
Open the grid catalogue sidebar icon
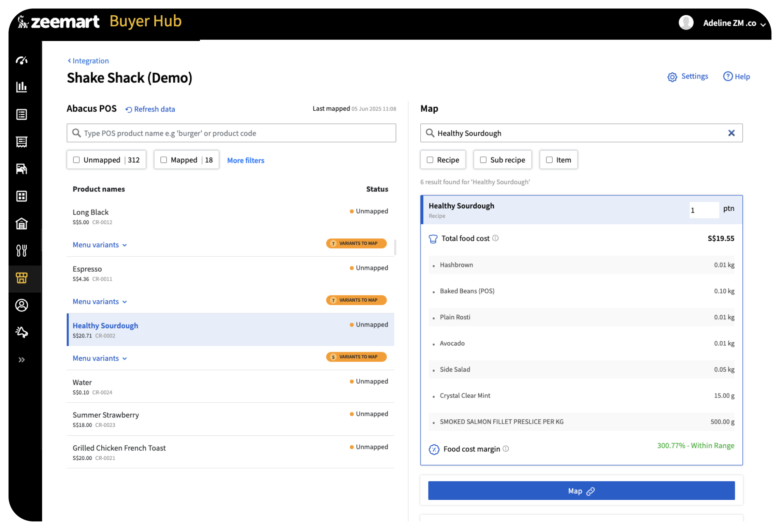click(x=21, y=196)
